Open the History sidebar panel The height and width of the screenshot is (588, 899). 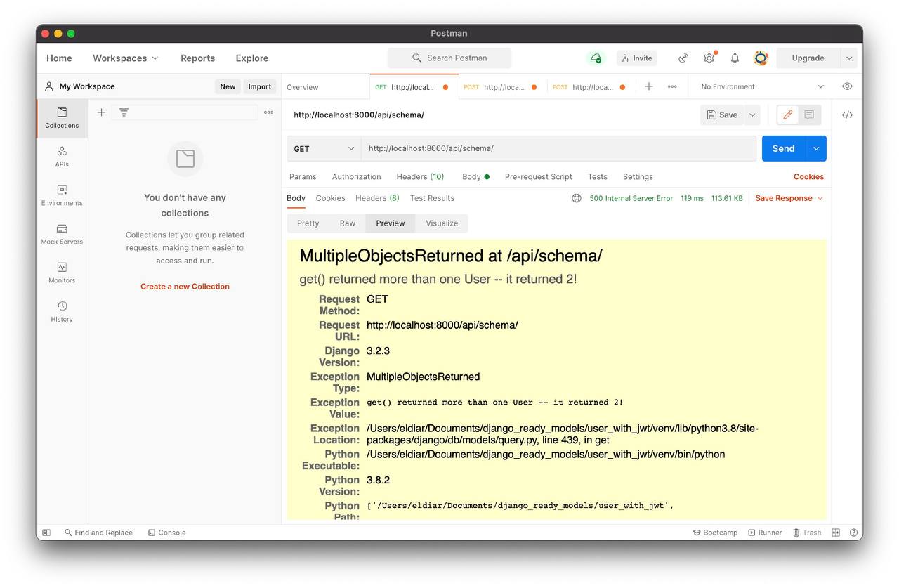pyautogui.click(x=62, y=311)
